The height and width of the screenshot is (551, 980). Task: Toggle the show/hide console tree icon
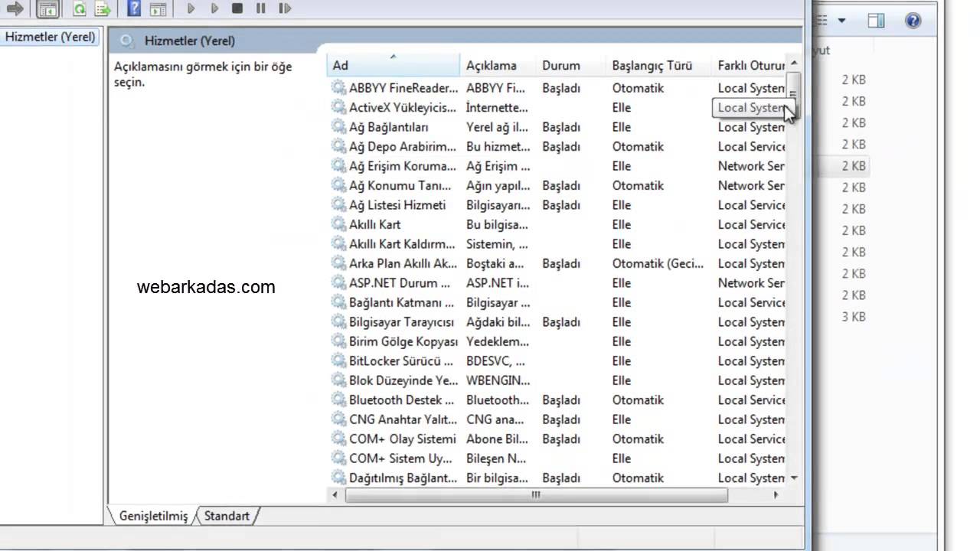pos(47,9)
